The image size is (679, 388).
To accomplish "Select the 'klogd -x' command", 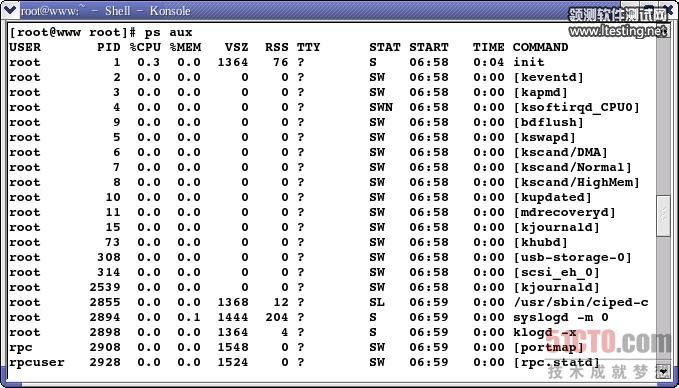I will [x=545, y=333].
